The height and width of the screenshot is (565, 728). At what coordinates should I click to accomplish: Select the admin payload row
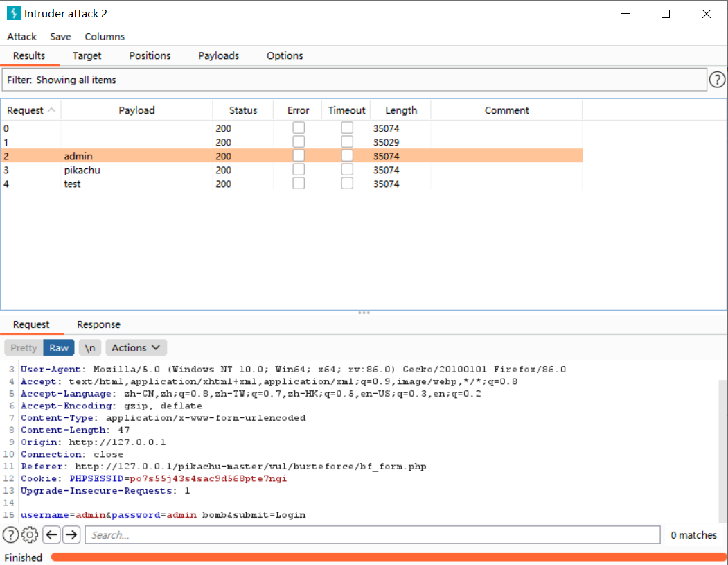pyautogui.click(x=292, y=156)
